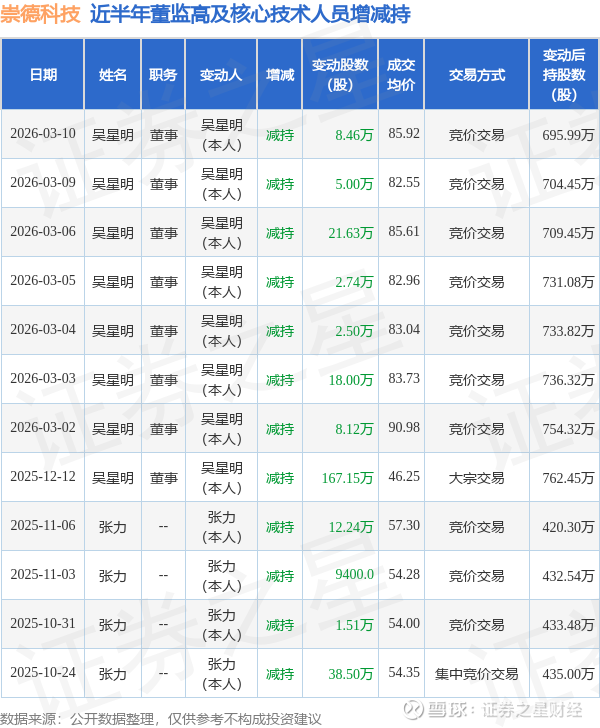Screen dimensions: 600x728
Task: Click 吴星明 name in 2025-12-12 row
Action: point(112,478)
